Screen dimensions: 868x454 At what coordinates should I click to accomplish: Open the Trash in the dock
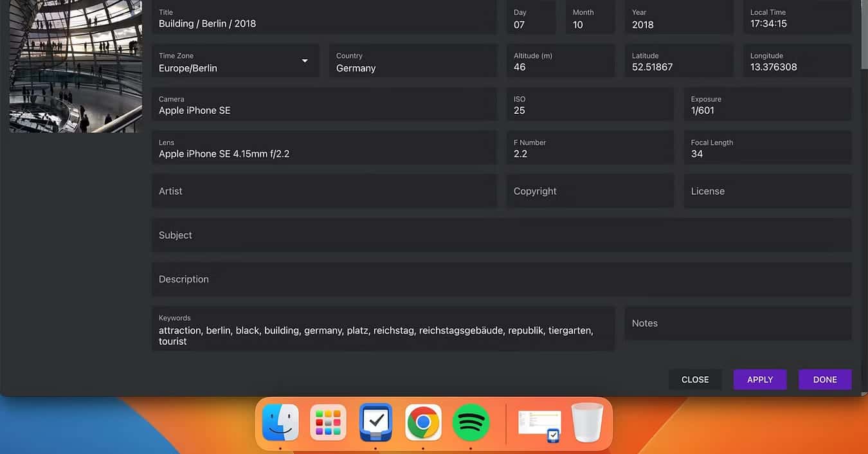tap(587, 422)
